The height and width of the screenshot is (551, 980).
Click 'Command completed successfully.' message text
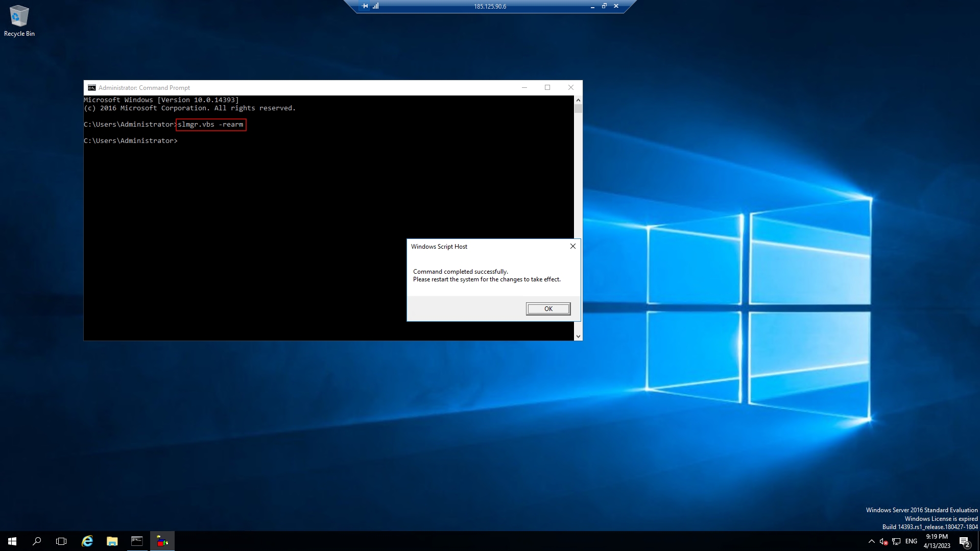[x=461, y=272]
